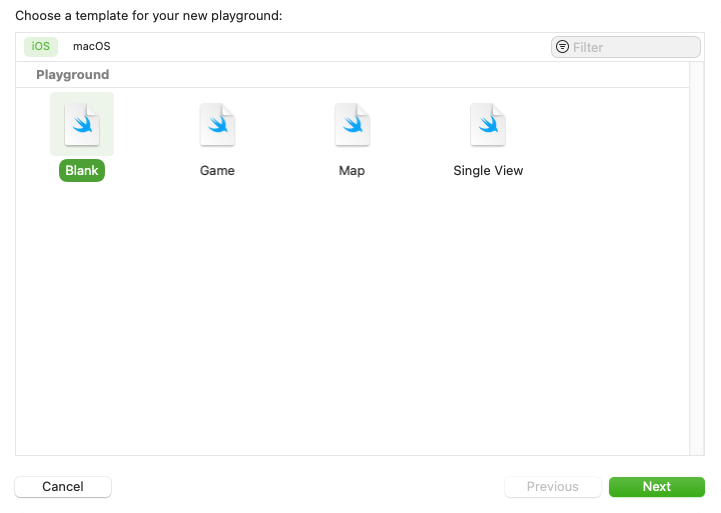Image resolution: width=721 pixels, height=513 pixels.
Task: Click the Next button
Action: pos(657,486)
